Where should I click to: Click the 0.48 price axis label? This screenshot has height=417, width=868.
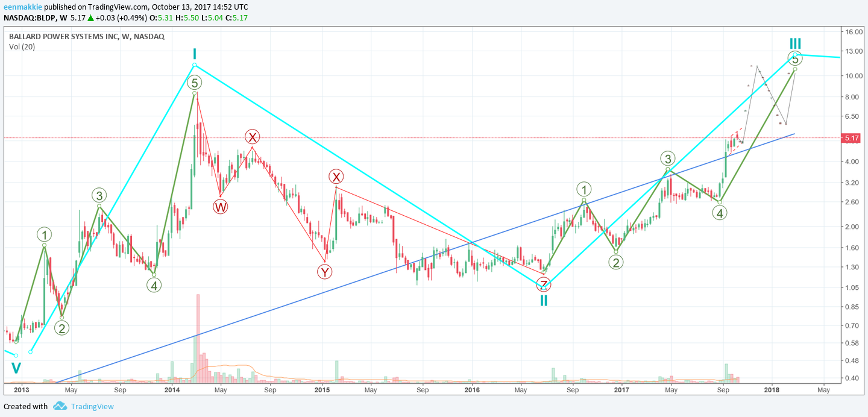click(852, 361)
